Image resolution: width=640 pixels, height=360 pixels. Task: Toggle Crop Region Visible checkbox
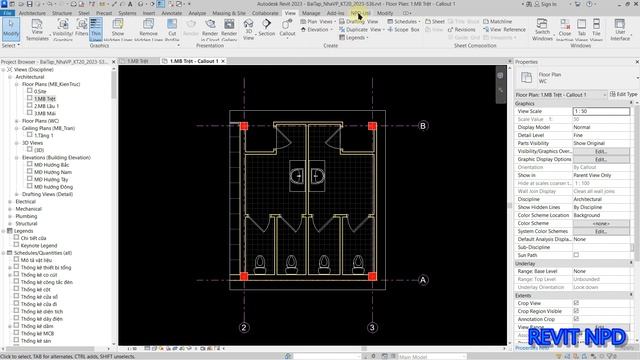click(x=576, y=311)
